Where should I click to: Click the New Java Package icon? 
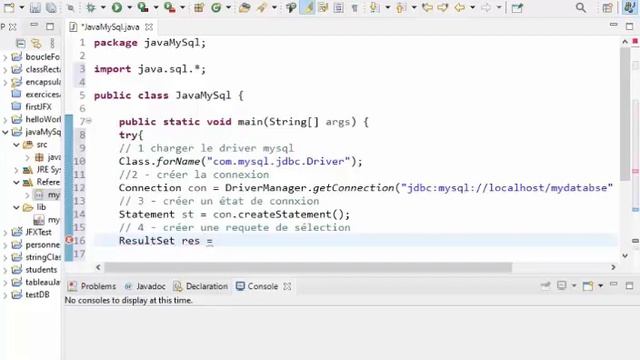coord(199,7)
